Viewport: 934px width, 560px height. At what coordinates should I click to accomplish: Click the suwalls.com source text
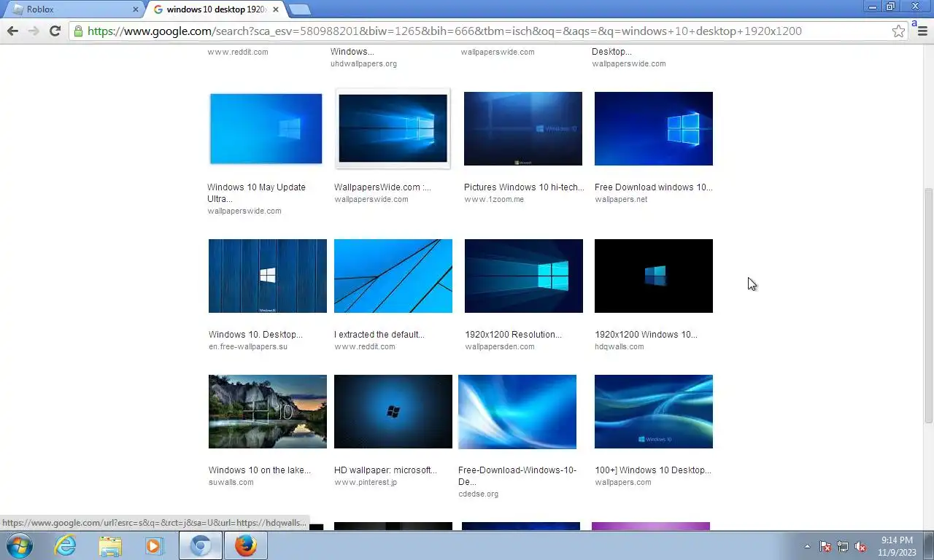click(x=231, y=482)
